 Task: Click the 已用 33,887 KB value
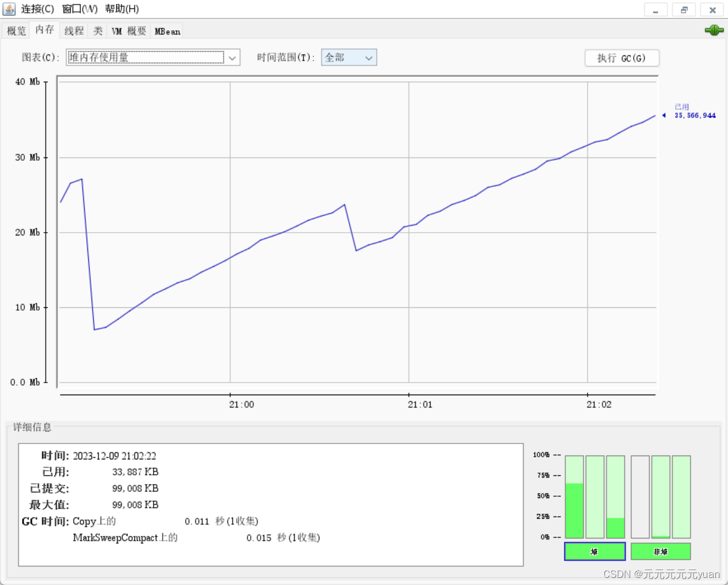[135, 472]
